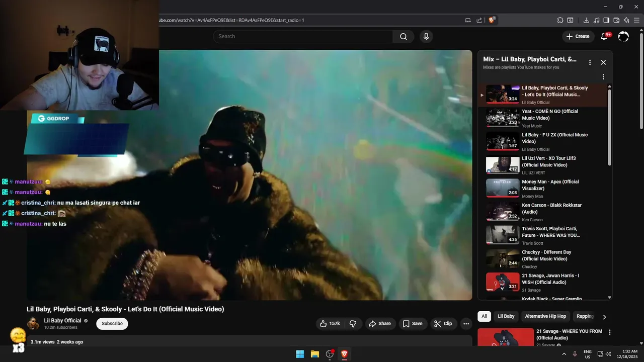Click the Create button in YouTube header

(x=578, y=36)
